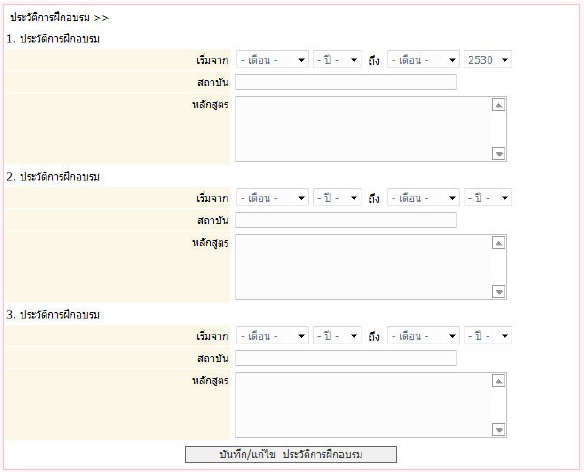584x472 pixels.
Task: Open the start month dropdown in section 2
Action: pos(272,197)
